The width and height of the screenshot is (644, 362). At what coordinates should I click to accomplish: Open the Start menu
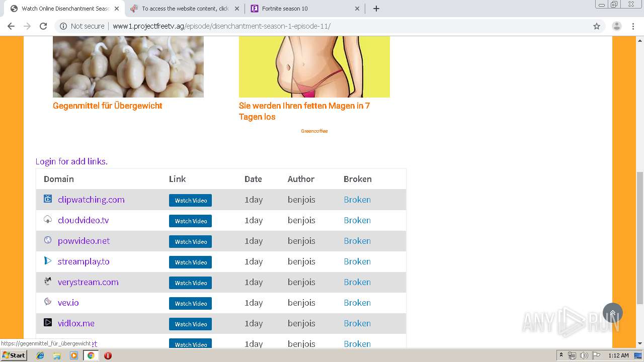[14, 355]
